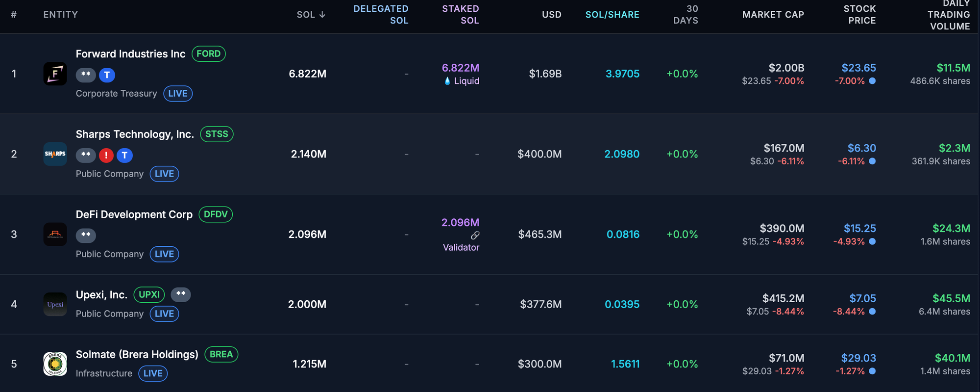Open the FORD ticker tag
980x392 pixels.
[208, 54]
